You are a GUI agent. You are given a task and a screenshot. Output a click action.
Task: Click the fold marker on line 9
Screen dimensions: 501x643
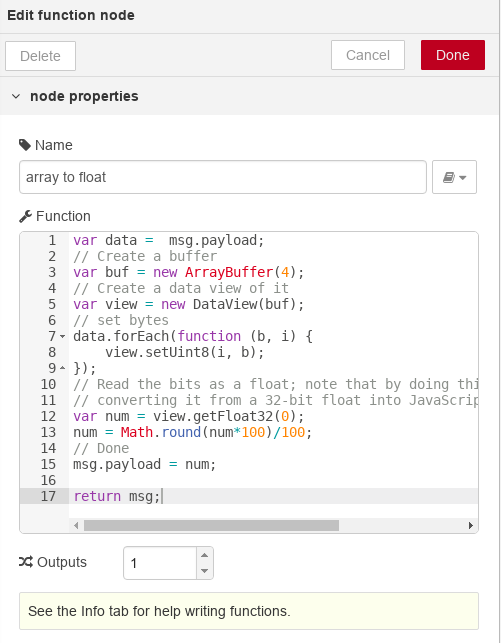click(62, 368)
